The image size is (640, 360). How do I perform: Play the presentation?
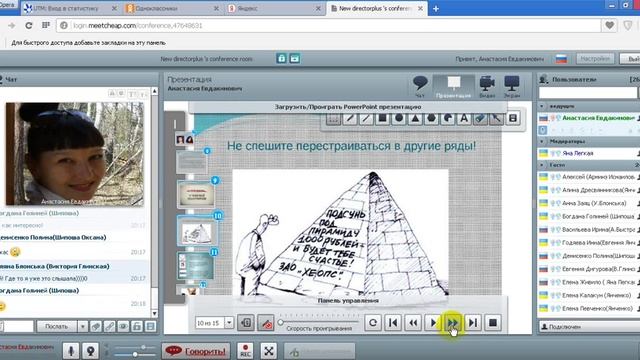[x=433, y=323]
